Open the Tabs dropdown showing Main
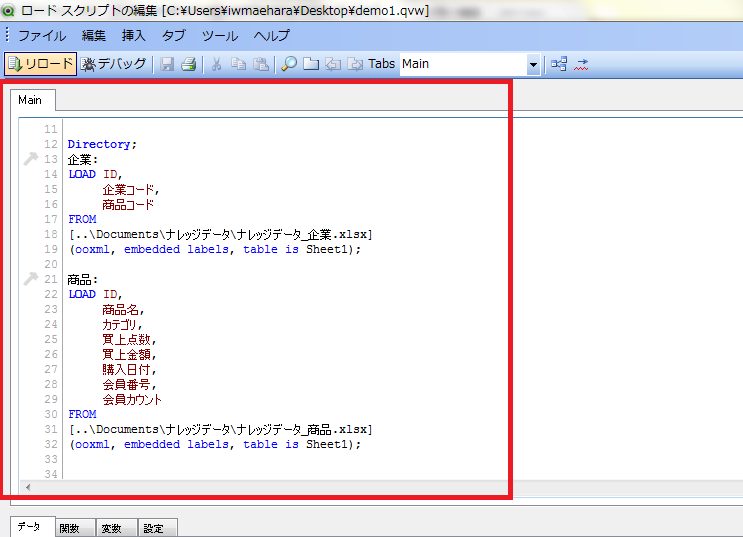Screen dimensions: 743x537 point(470,64)
